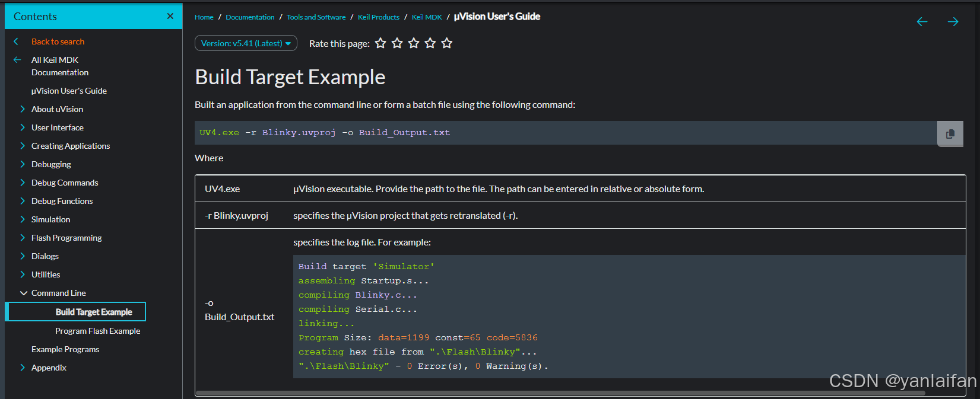This screenshot has height=399, width=980.
Task: Copy the UV4.exe command code
Action: (x=950, y=134)
